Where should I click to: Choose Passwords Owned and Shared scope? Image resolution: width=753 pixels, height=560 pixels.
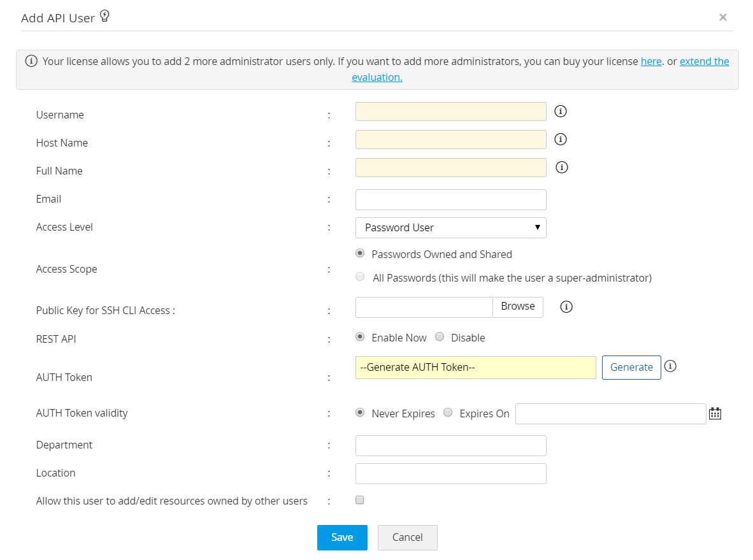[360, 253]
